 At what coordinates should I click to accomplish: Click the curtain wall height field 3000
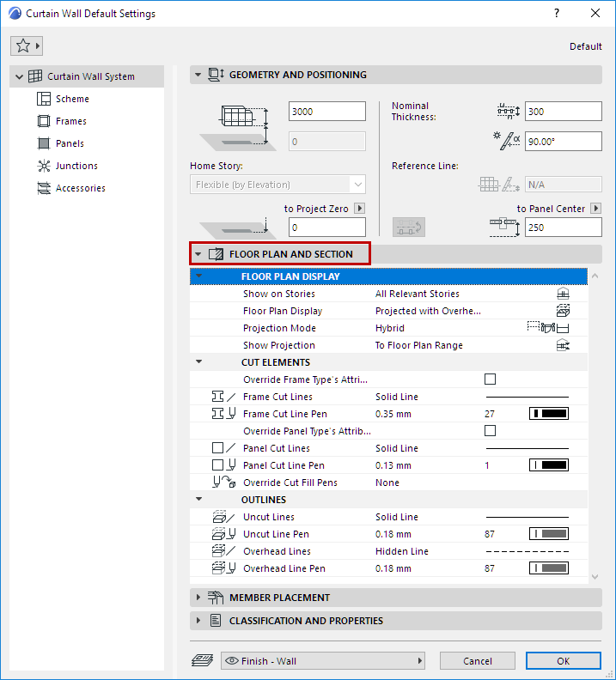327,112
